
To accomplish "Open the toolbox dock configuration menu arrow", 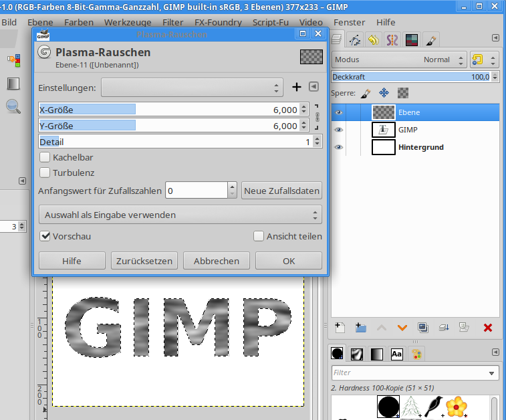I will pyautogui.click(x=22, y=181).
